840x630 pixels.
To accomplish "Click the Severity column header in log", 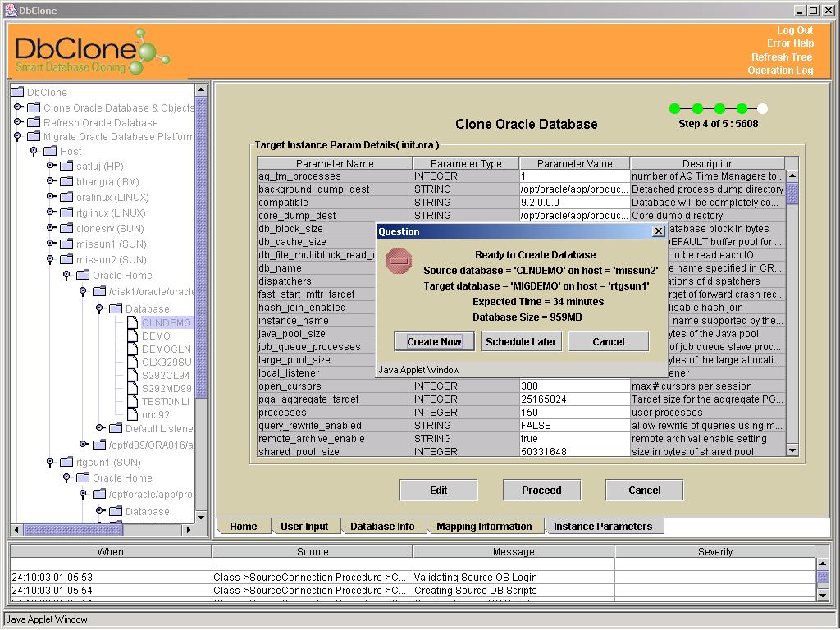I will [715, 551].
